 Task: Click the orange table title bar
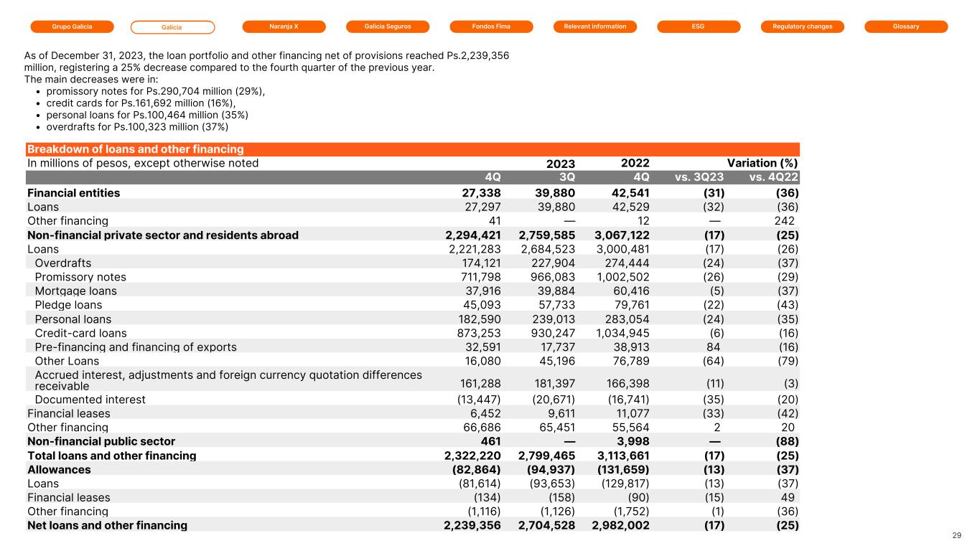413,149
